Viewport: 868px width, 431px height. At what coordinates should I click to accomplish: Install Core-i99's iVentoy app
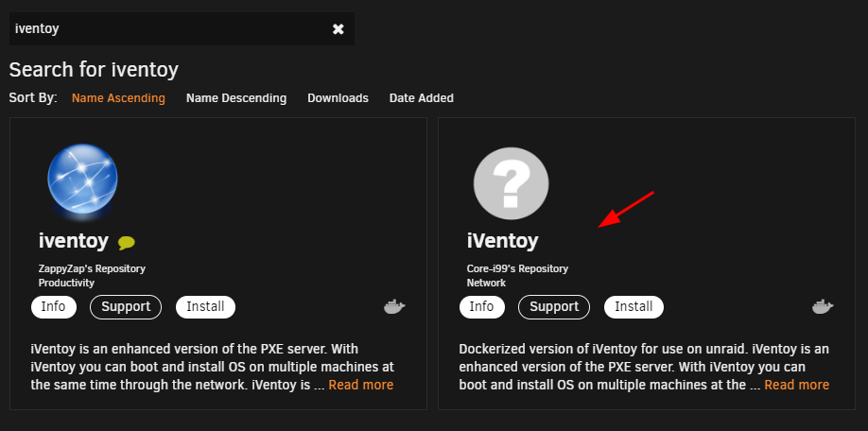[634, 307]
